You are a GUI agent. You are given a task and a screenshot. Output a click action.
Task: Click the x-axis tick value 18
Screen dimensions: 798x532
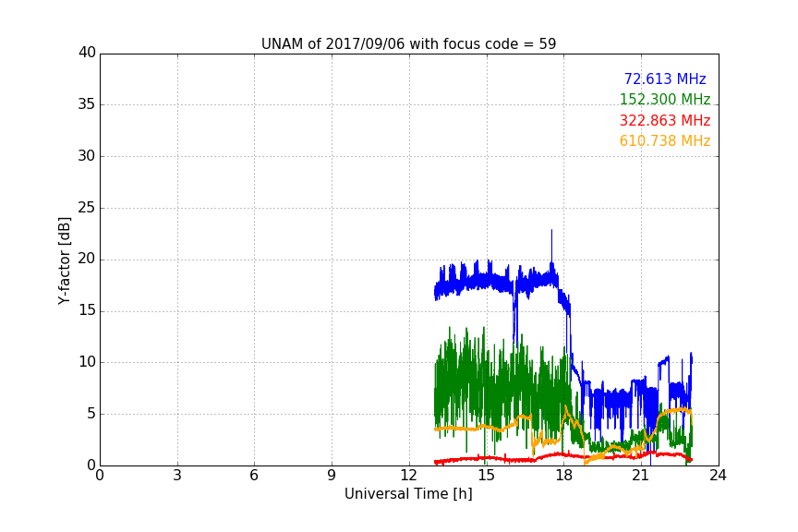(x=564, y=476)
